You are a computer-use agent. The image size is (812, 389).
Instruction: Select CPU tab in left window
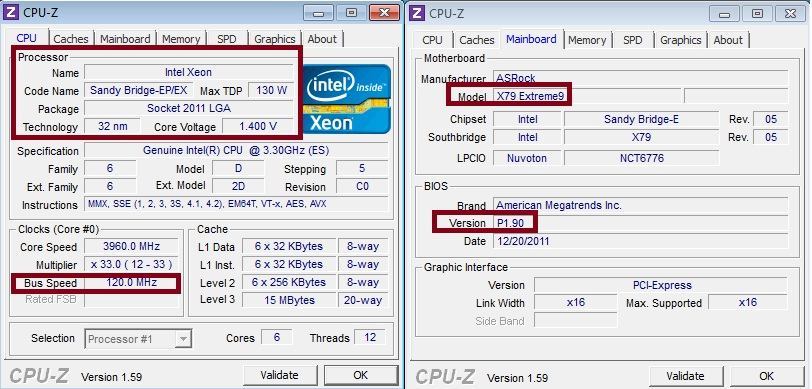pos(27,38)
